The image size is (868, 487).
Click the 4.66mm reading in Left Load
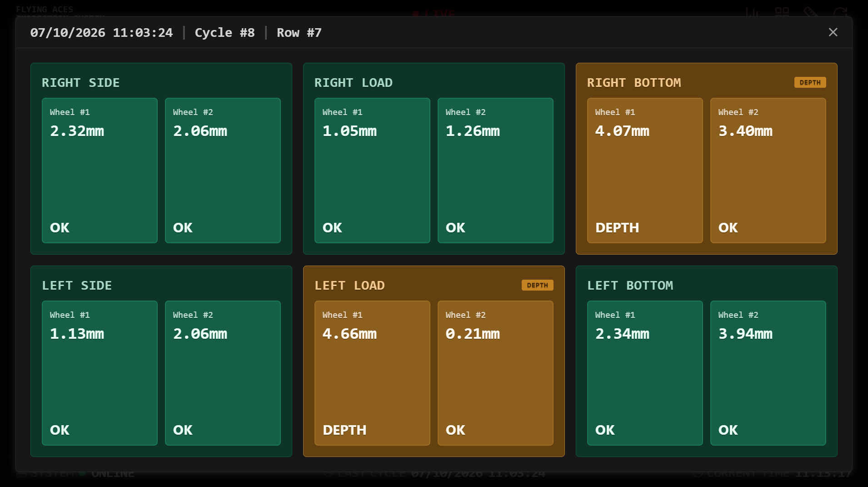tap(349, 334)
